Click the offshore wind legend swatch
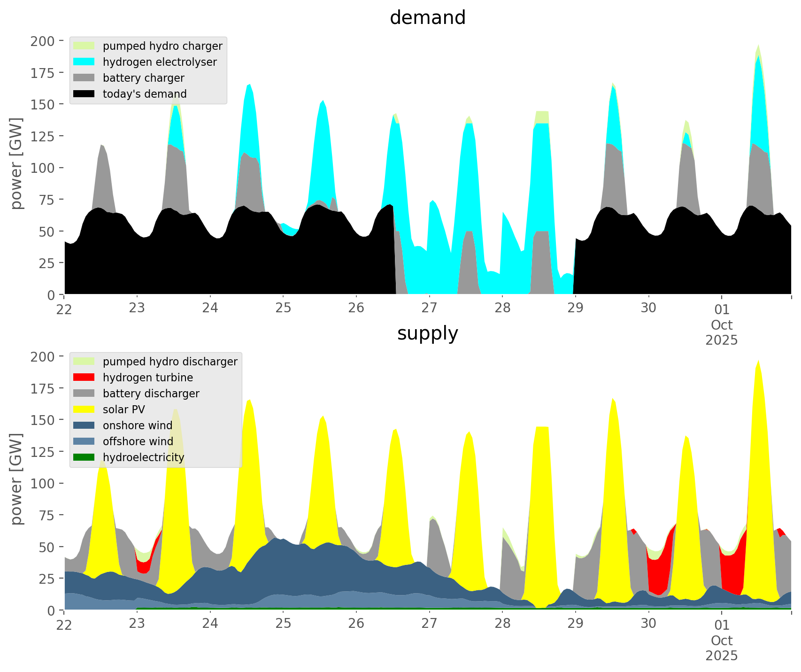This screenshot has height=672, width=801. coord(84,441)
